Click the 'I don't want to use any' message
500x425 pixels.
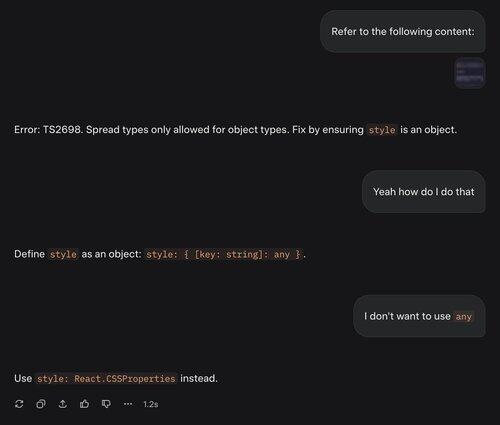(x=419, y=316)
